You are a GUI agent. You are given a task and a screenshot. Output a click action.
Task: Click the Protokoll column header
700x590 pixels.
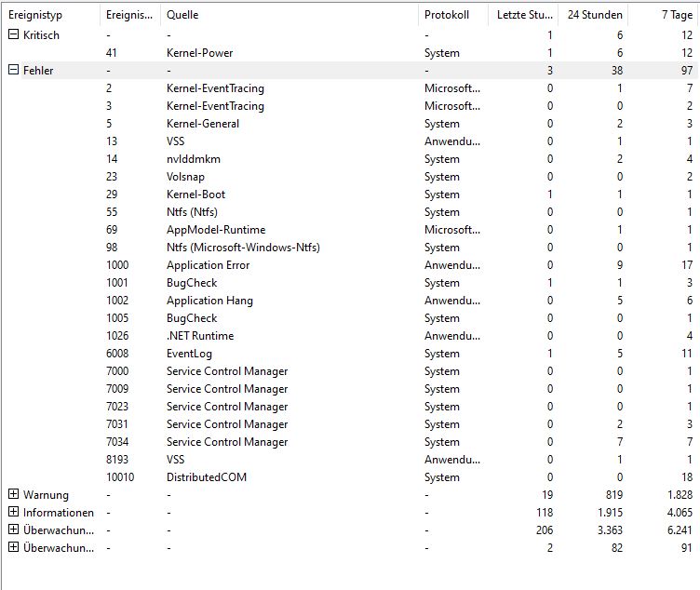[x=452, y=15]
